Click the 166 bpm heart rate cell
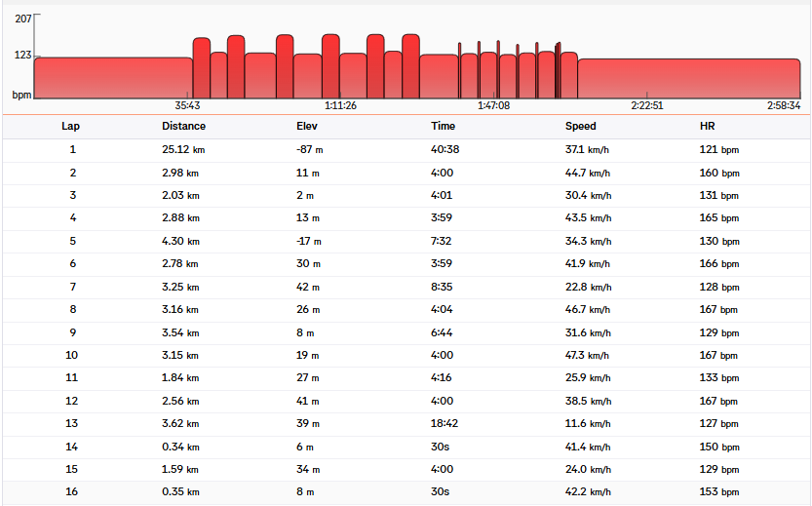Screen dimensions: 812x506 click(x=719, y=263)
